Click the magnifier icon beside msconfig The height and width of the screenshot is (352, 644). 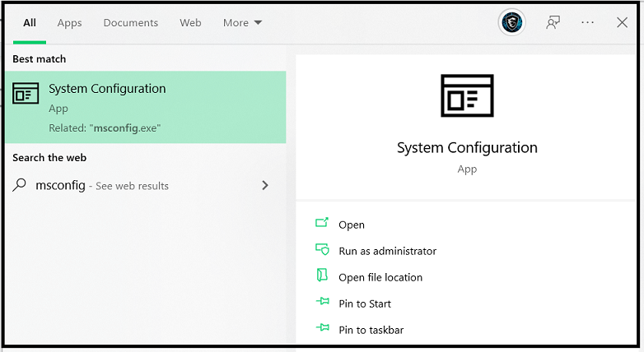(x=19, y=185)
